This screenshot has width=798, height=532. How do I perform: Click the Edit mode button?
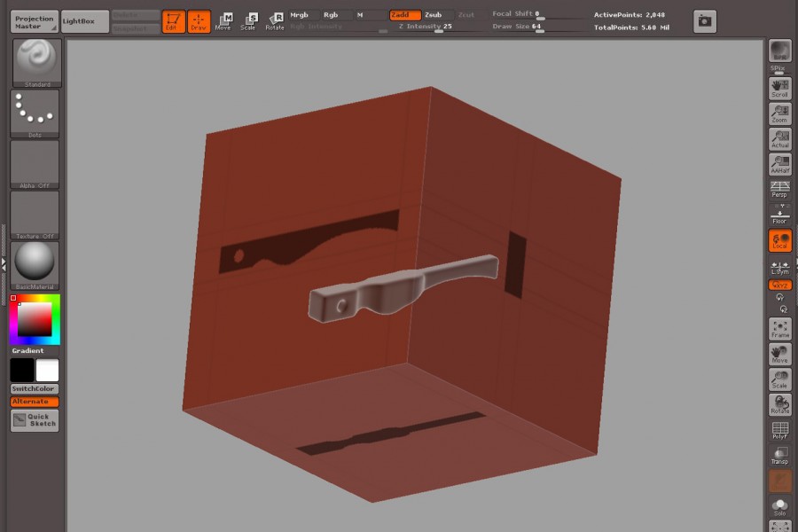point(174,20)
